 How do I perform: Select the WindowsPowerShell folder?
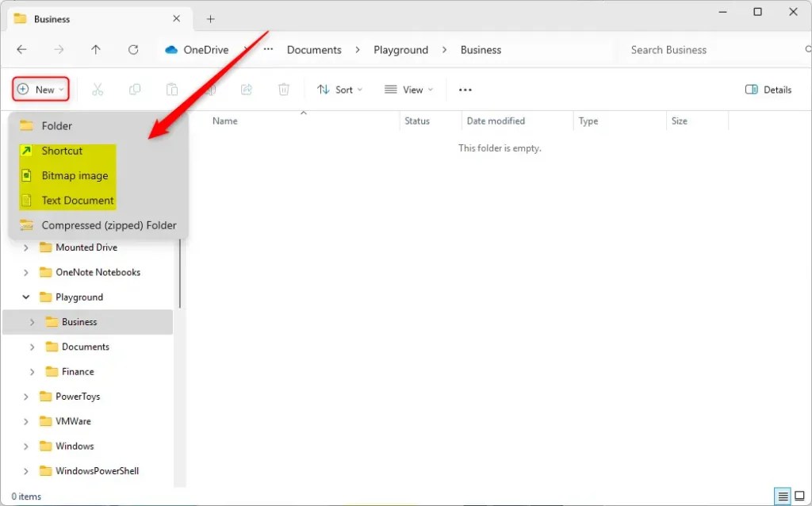[98, 471]
